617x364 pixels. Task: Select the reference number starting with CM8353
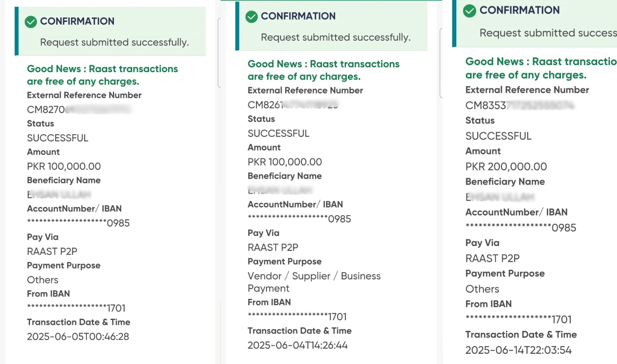point(520,105)
